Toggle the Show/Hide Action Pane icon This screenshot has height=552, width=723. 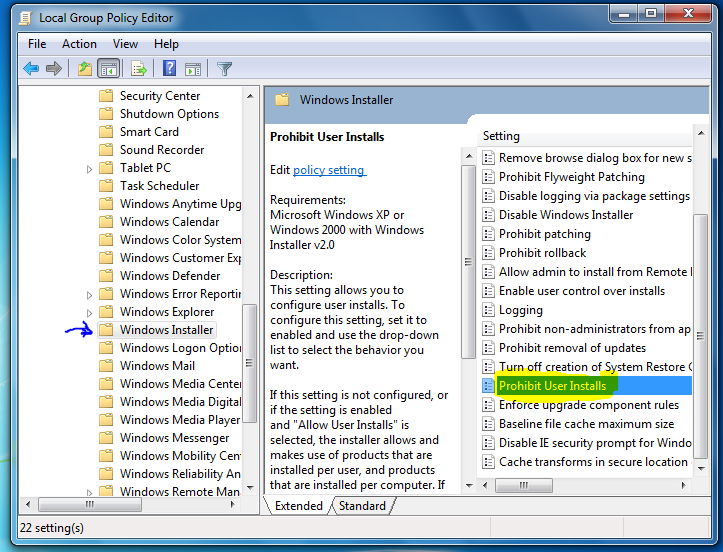click(x=193, y=69)
